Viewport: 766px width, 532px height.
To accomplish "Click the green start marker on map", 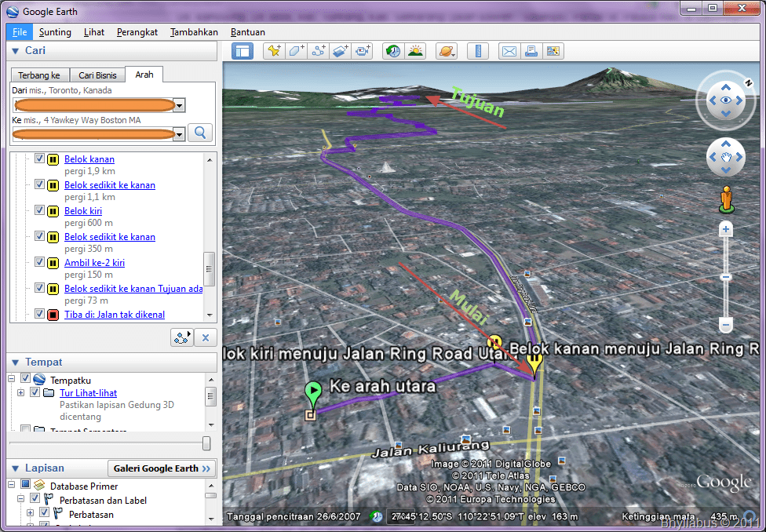I will click(312, 394).
